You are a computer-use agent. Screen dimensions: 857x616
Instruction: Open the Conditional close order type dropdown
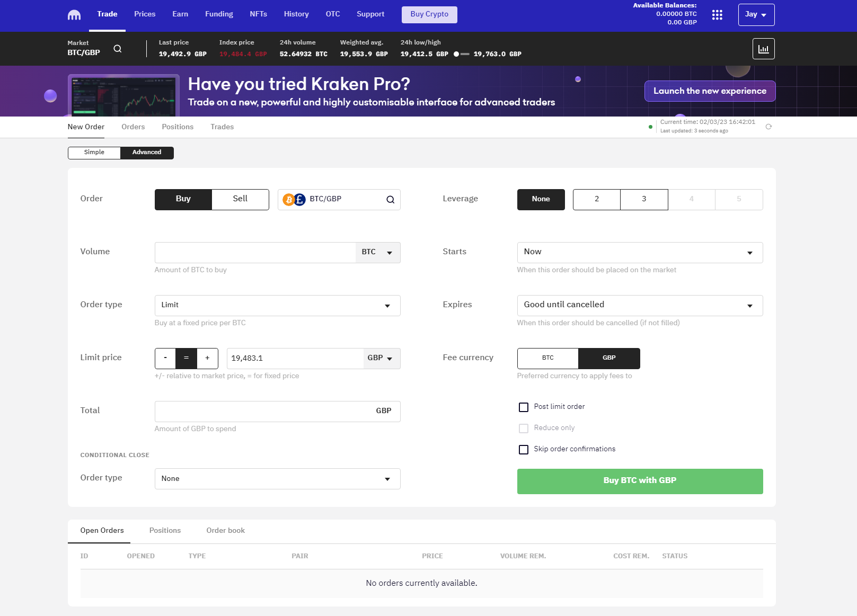click(277, 479)
